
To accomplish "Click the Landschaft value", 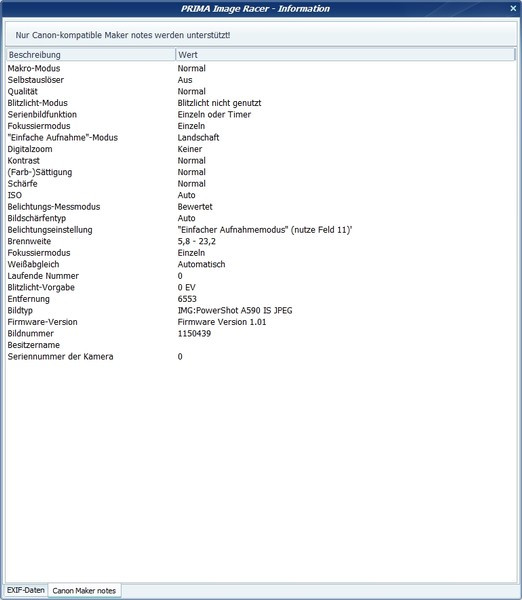I will (x=198, y=137).
